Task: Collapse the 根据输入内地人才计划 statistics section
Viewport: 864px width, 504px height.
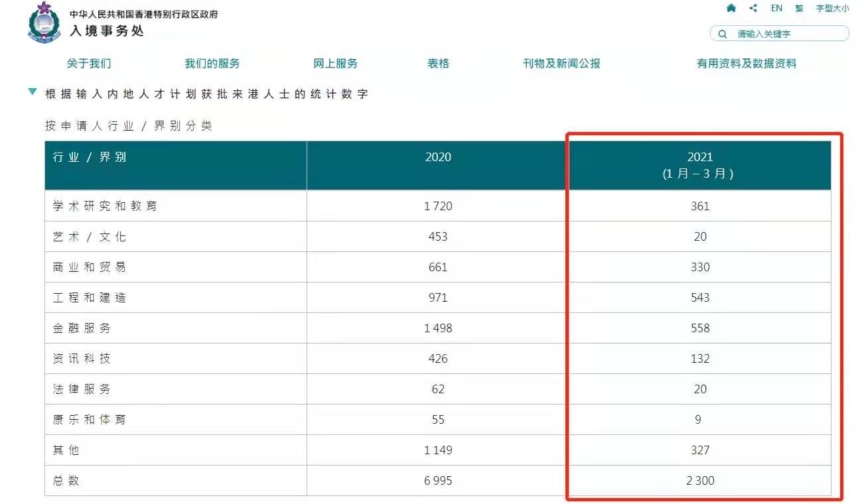Action: click(33, 92)
